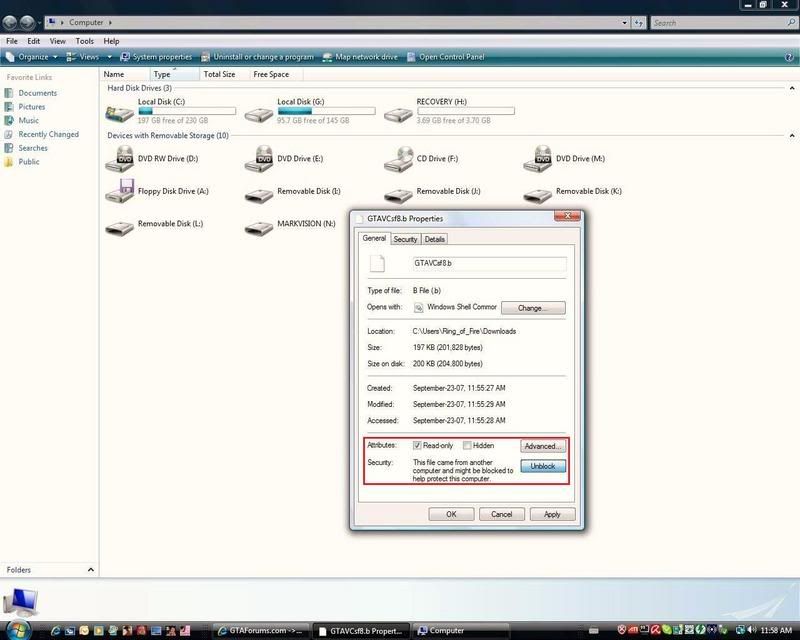This screenshot has height=640, width=800.
Task: Toggle the Read-only attribute checkbox
Action: click(418, 446)
